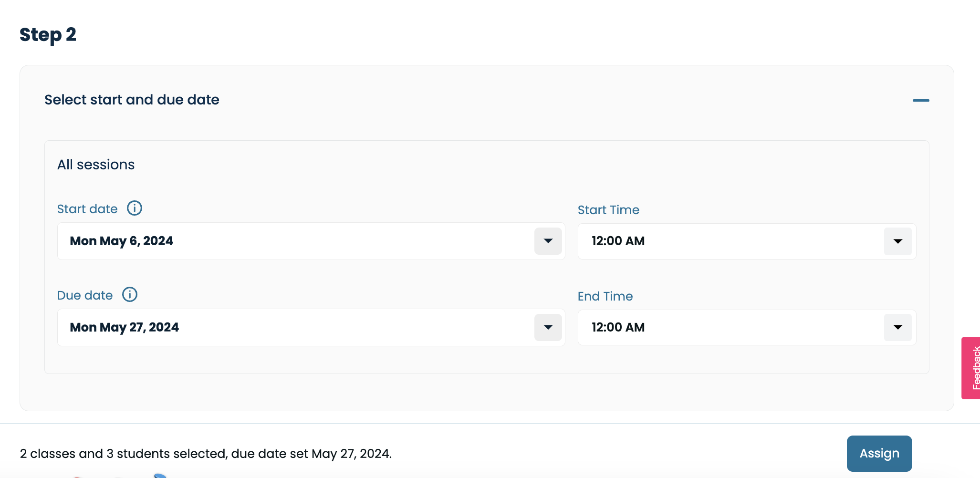
Task: Click the End Time label
Action: point(605,296)
